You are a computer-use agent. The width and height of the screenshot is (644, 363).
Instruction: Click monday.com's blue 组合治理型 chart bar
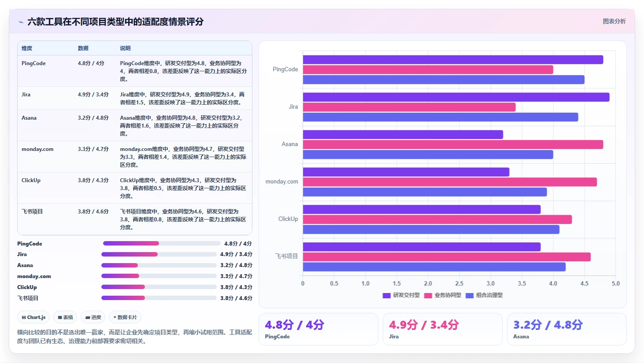[x=425, y=192]
